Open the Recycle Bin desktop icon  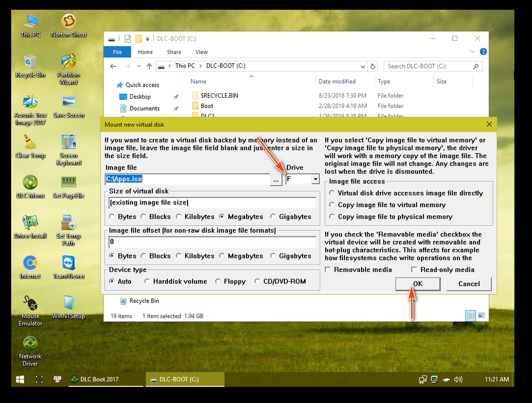coord(30,66)
